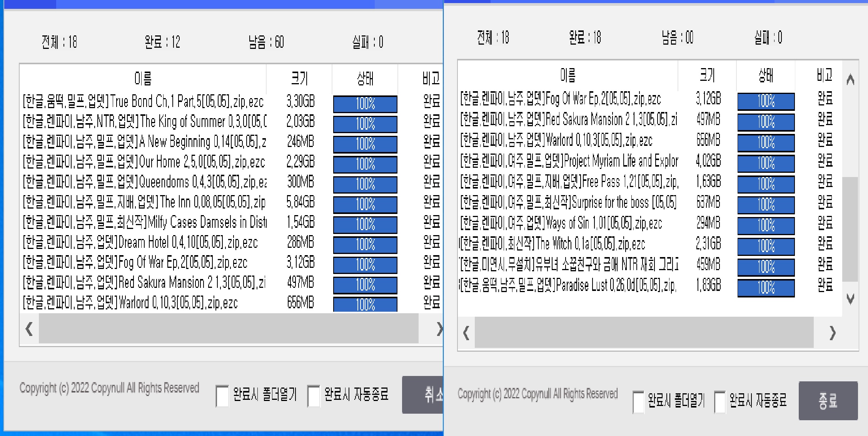868x436 pixels.
Task: Sort by 이름 column in left list
Action: tap(143, 79)
